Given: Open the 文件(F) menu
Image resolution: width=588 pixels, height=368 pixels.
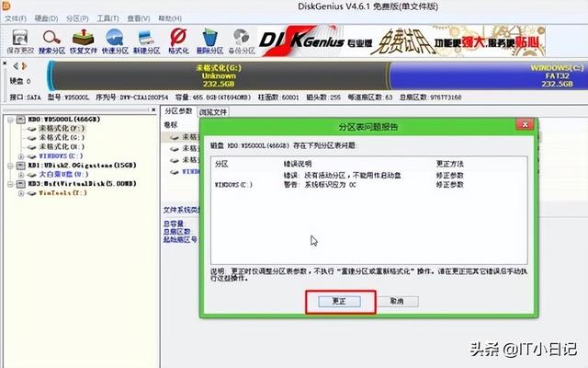Looking at the screenshot, I should [x=16, y=18].
